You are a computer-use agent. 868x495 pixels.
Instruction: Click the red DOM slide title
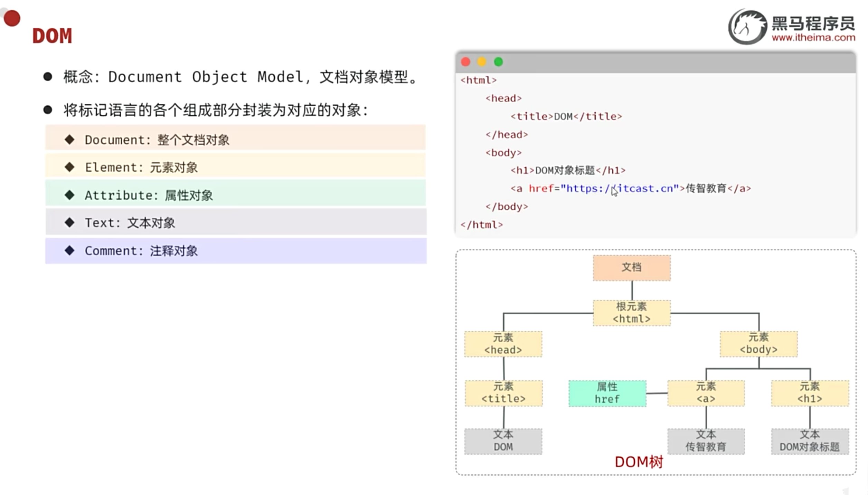pos(52,36)
